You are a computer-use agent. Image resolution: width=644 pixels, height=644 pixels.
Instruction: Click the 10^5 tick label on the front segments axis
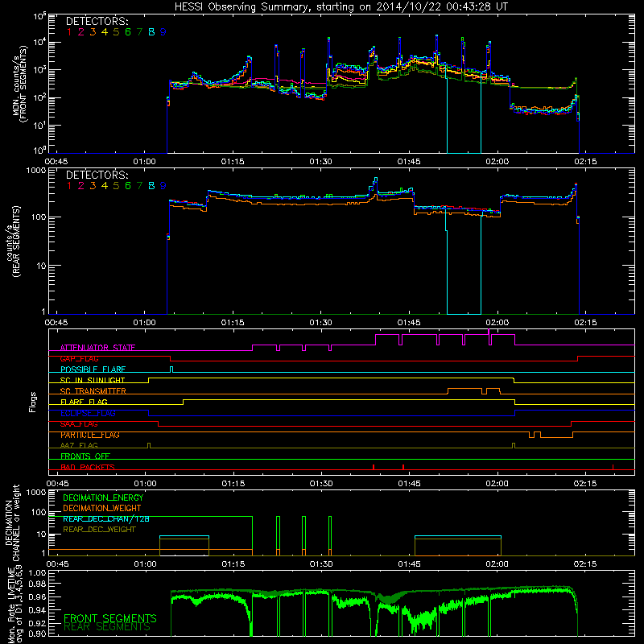39,17
